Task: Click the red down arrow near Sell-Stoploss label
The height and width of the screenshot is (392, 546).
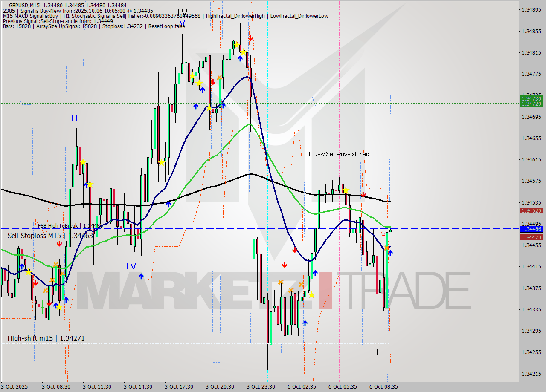Action: [59, 244]
